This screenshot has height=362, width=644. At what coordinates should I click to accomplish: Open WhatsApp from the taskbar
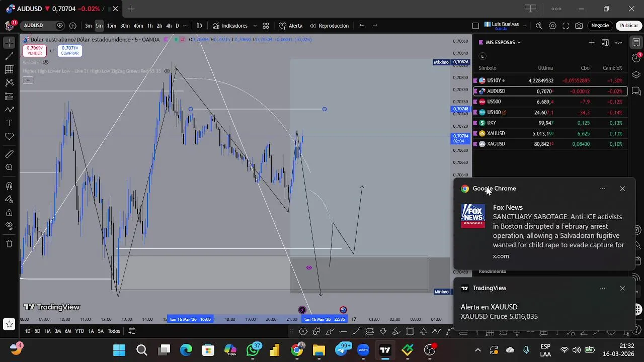[253, 350]
